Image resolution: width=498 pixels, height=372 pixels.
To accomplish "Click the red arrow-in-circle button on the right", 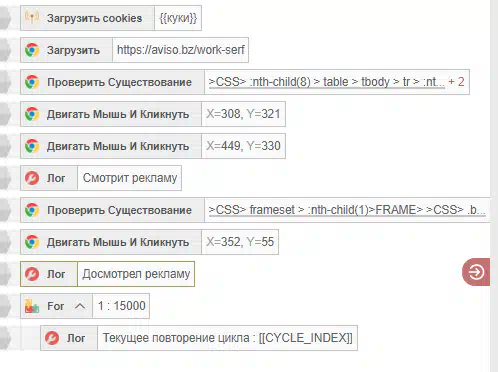I will tap(476, 272).
